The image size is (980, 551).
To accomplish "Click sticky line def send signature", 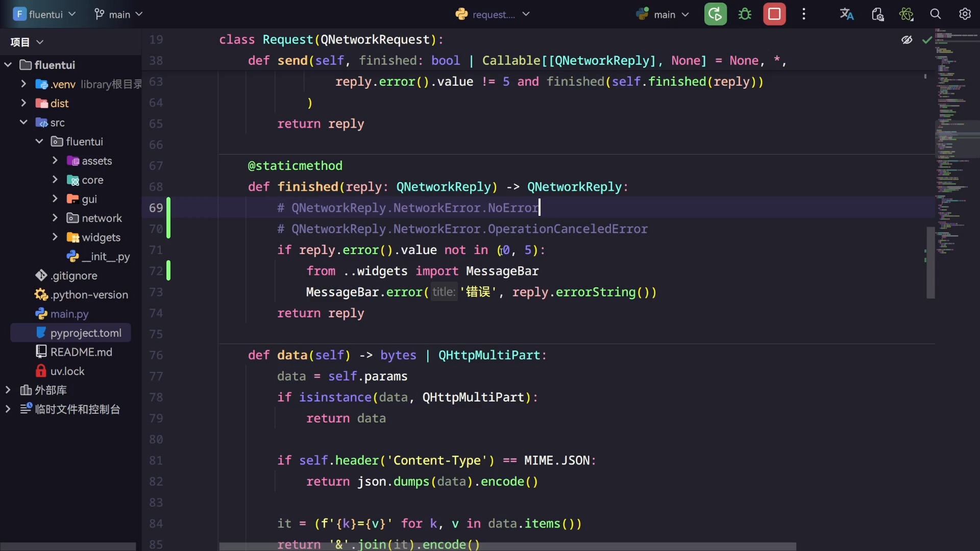I will [x=517, y=61].
